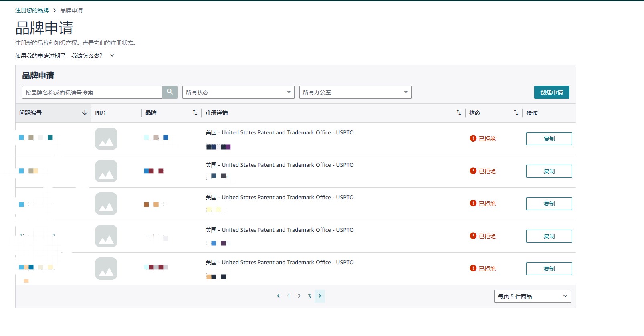Go to previous page arrow
The width and height of the screenshot is (644, 336).
278,296
